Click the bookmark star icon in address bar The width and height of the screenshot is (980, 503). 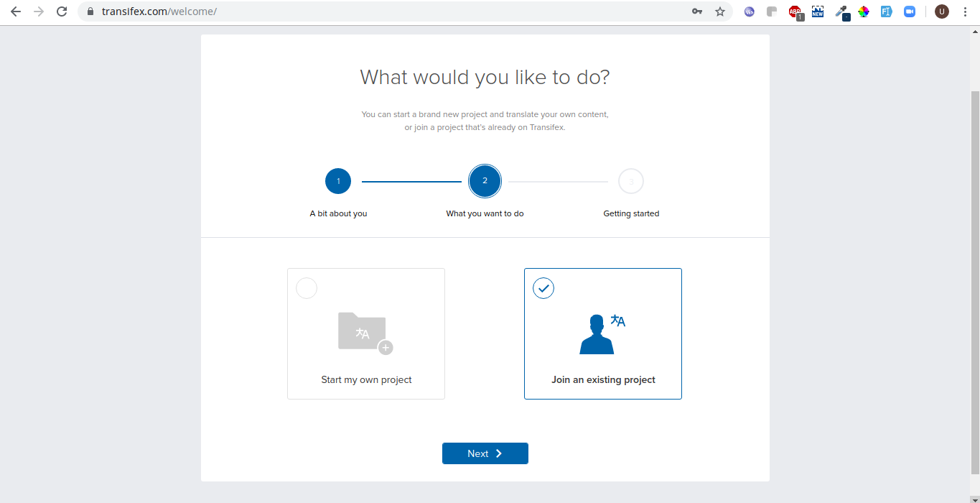[719, 11]
